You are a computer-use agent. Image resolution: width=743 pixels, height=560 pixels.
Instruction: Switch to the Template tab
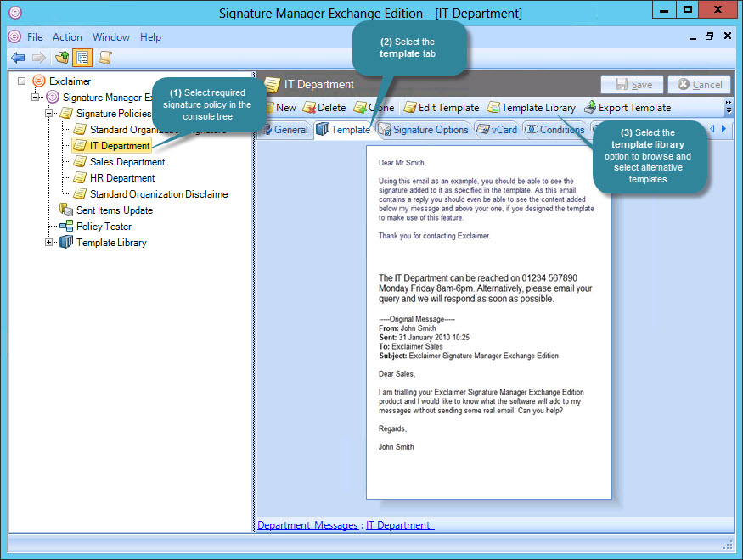343,129
